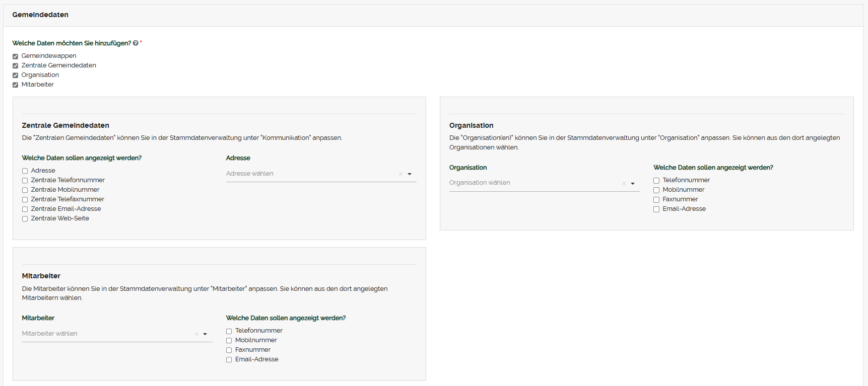
Task: Toggle the top-level Mitarbeiter checkbox
Action: (16, 85)
